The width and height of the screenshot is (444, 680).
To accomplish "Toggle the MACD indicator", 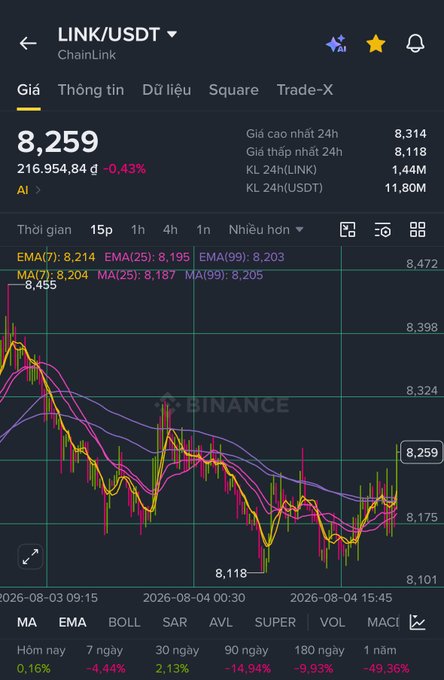I will point(383,622).
